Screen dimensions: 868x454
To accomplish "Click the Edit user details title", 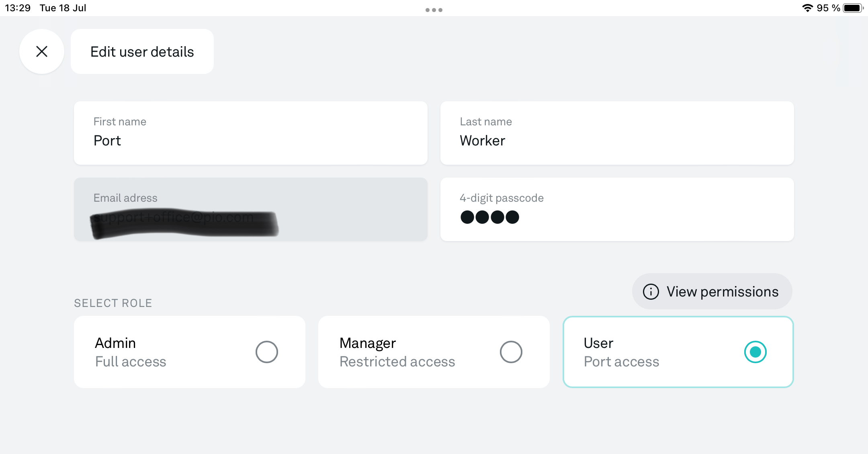I will (x=142, y=51).
